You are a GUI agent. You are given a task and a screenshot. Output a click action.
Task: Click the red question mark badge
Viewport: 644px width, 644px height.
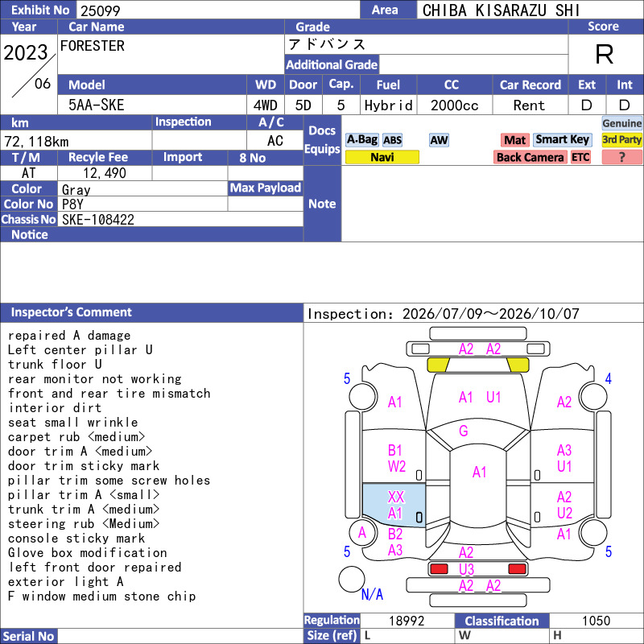tap(621, 157)
